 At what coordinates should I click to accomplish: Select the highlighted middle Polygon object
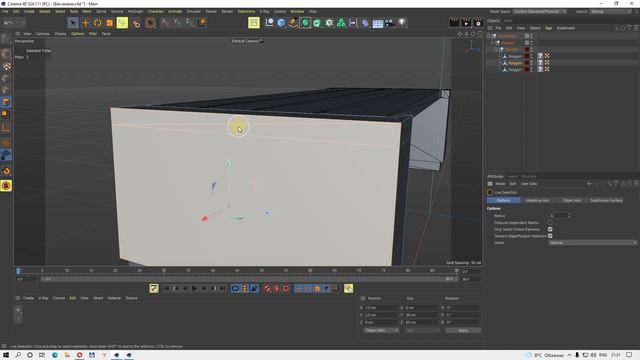[x=515, y=63]
